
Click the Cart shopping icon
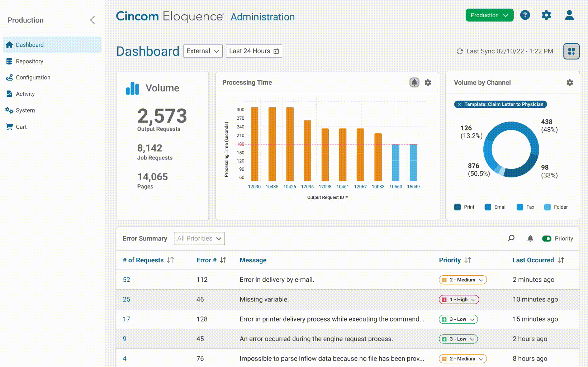pyautogui.click(x=9, y=127)
